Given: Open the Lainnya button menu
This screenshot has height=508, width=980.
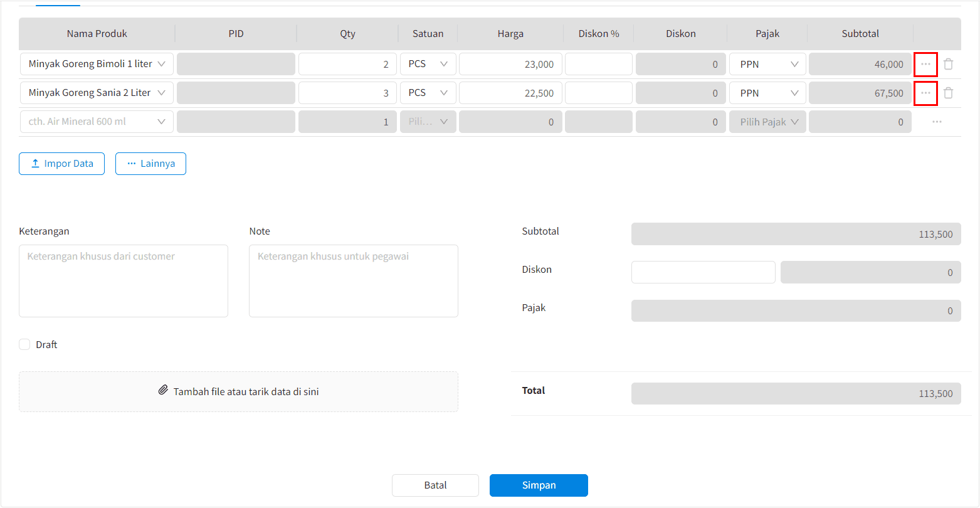Looking at the screenshot, I should [x=150, y=164].
